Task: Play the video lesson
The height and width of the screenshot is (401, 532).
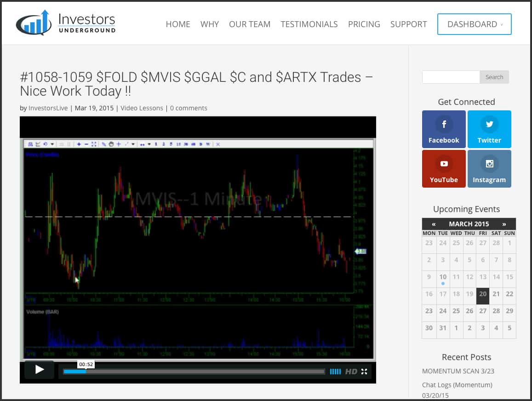Action: tap(40, 370)
